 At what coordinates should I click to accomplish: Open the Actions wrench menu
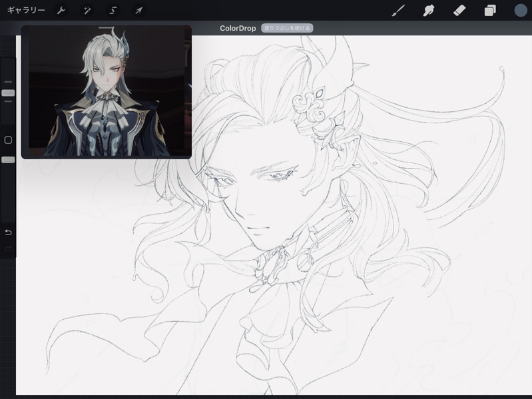tap(61, 11)
